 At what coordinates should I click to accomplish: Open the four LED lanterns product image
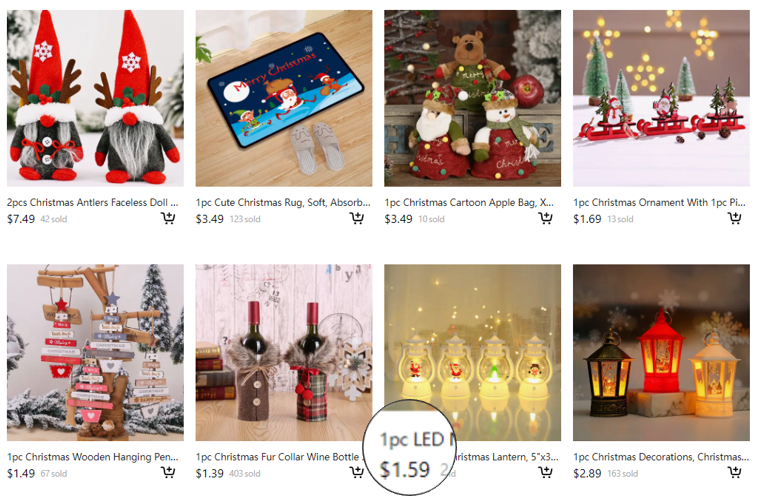[473, 352]
